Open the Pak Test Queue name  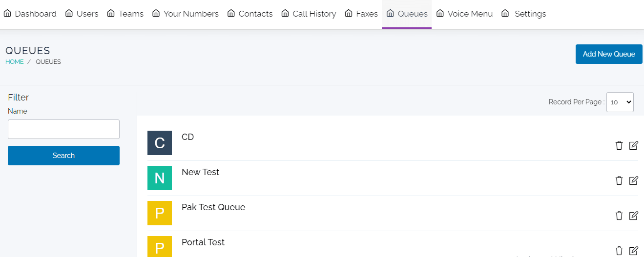click(213, 207)
